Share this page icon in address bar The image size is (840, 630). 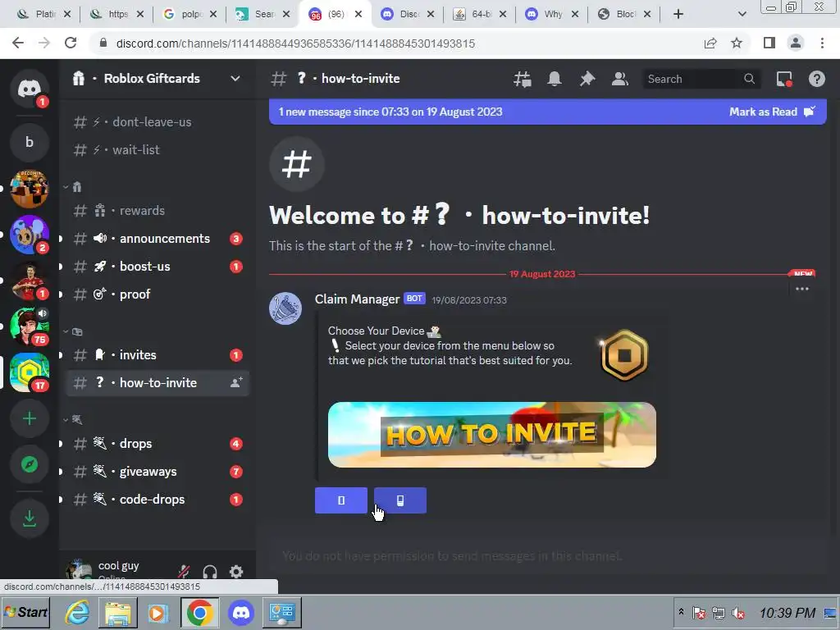(x=710, y=43)
